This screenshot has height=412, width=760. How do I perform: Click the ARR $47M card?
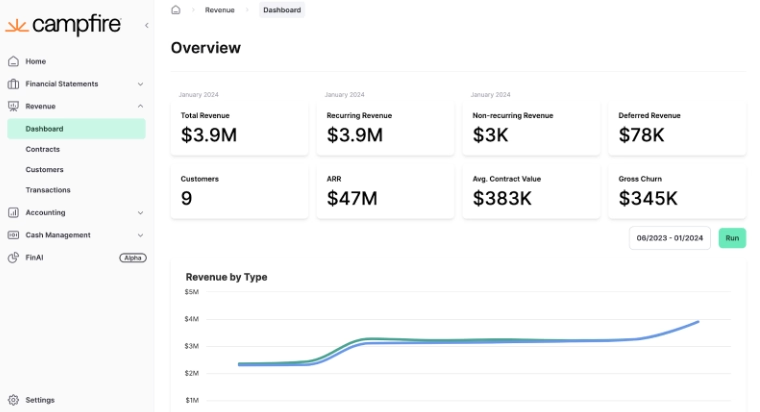pos(385,191)
